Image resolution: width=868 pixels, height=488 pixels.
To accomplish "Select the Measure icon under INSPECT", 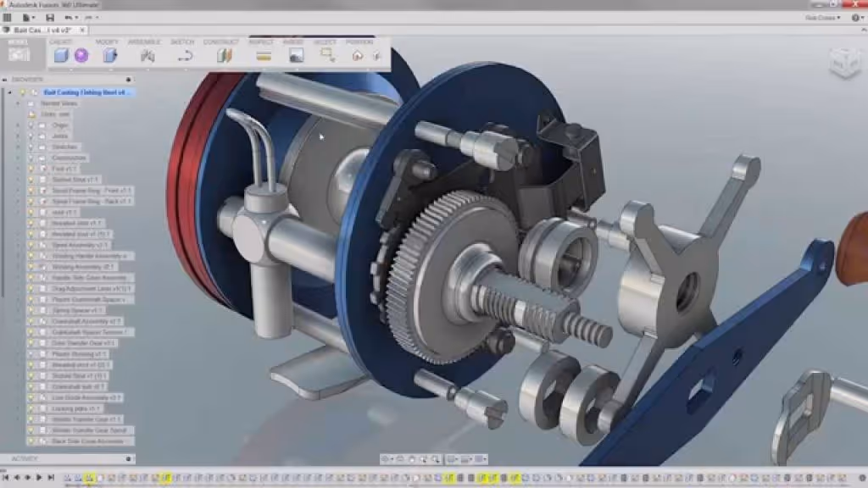I will point(263,58).
